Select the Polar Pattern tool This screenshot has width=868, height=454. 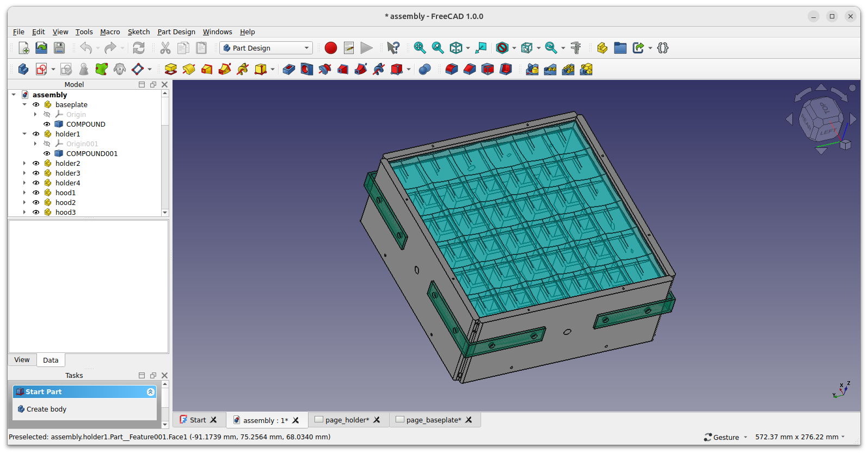(568, 69)
